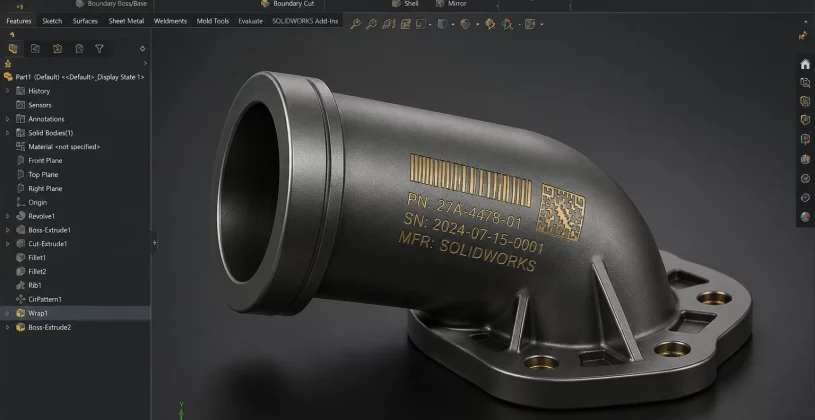This screenshot has height=420, width=815.
Task: Click the Boundary Cut button
Action: coord(287,4)
